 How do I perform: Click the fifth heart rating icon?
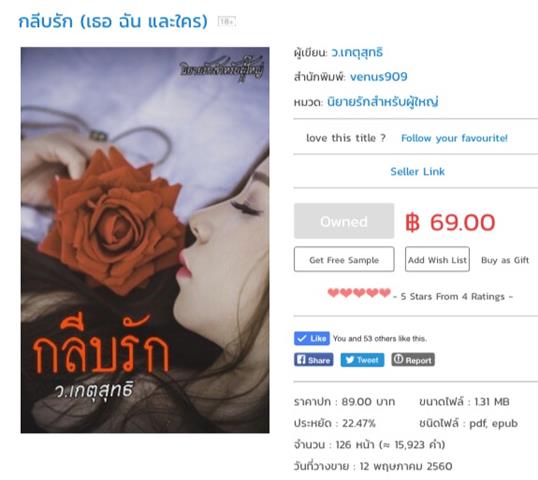coord(385,293)
